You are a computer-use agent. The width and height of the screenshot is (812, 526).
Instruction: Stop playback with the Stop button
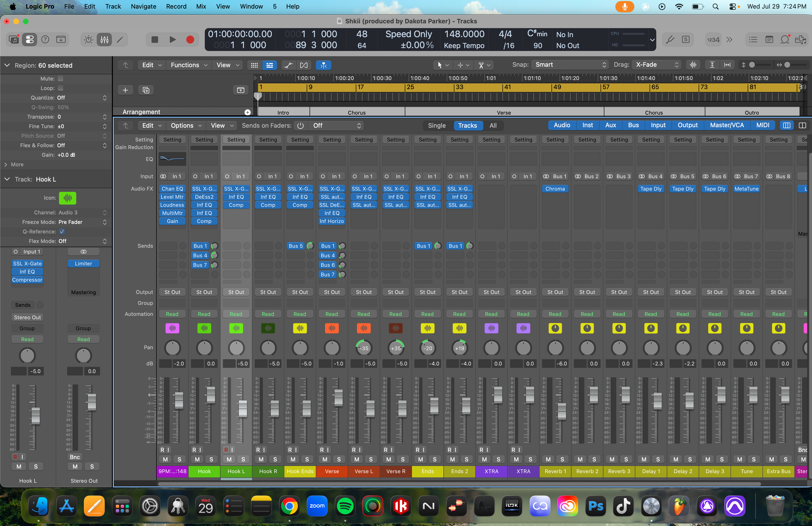coord(155,40)
